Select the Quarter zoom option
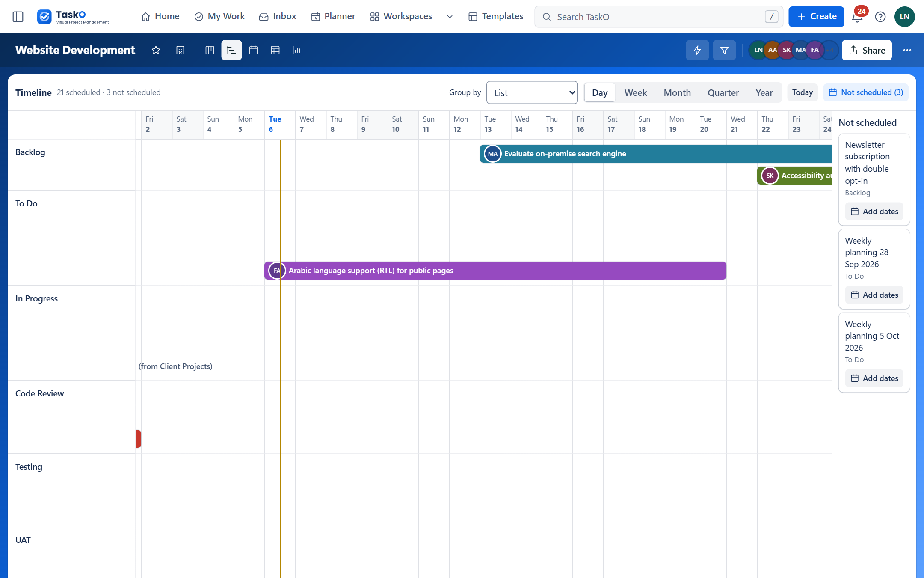The height and width of the screenshot is (578, 924). (x=723, y=92)
